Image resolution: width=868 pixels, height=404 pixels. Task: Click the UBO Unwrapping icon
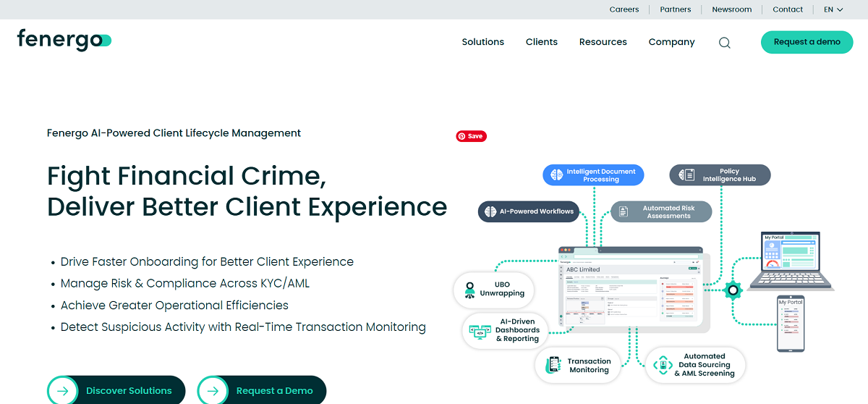click(x=470, y=290)
